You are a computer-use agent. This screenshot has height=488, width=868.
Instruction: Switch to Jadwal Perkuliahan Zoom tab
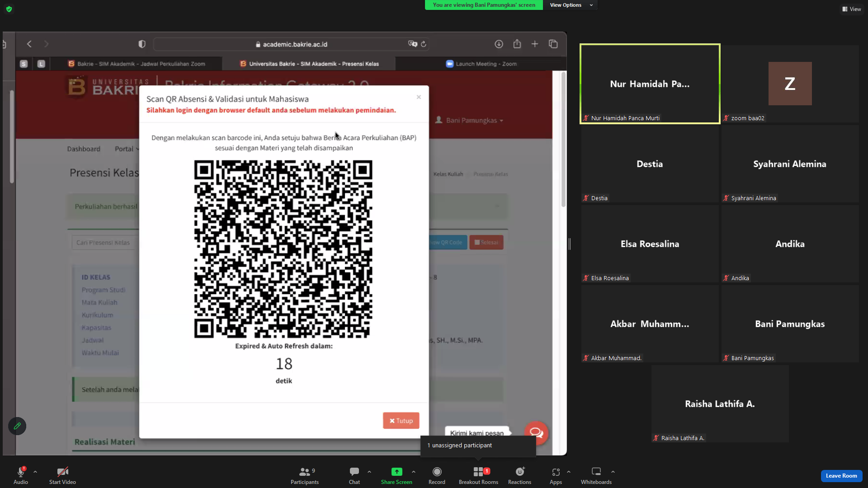pyautogui.click(x=137, y=64)
